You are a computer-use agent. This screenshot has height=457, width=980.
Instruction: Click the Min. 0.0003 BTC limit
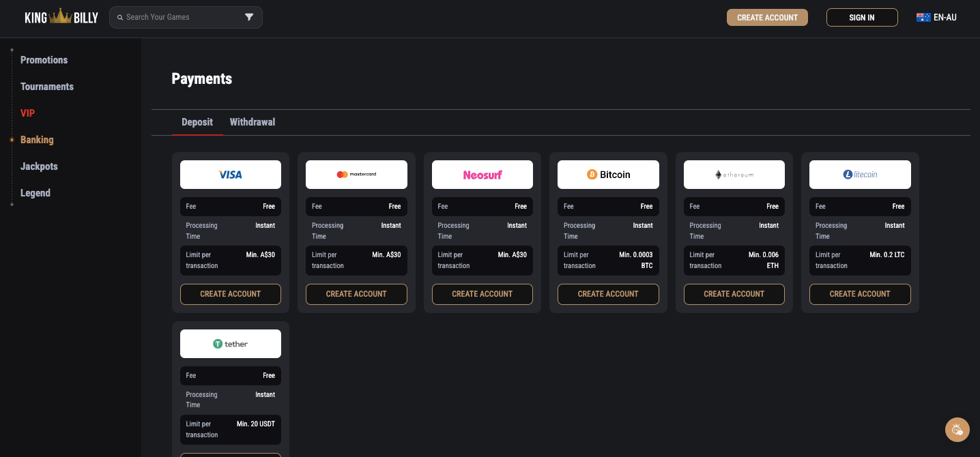(636, 260)
